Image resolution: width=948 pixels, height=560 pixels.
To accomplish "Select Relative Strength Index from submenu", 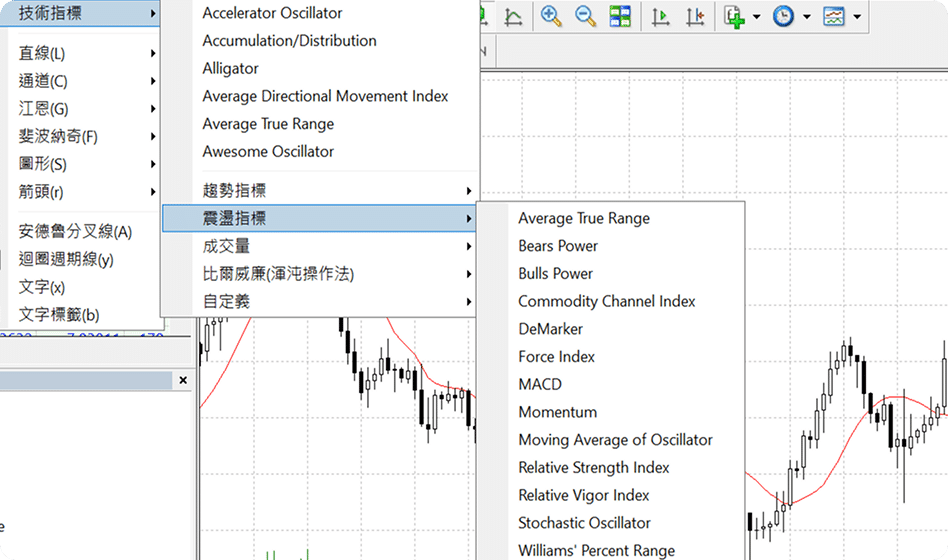I will pos(593,467).
